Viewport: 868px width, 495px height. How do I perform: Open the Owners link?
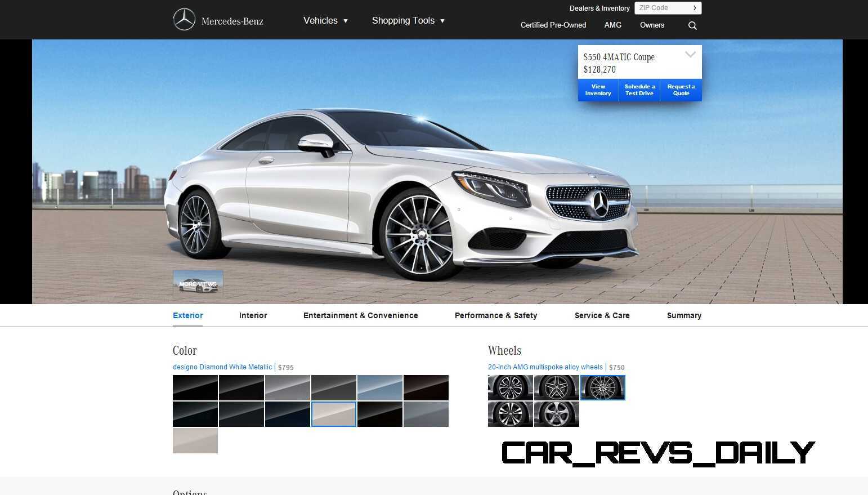point(652,25)
